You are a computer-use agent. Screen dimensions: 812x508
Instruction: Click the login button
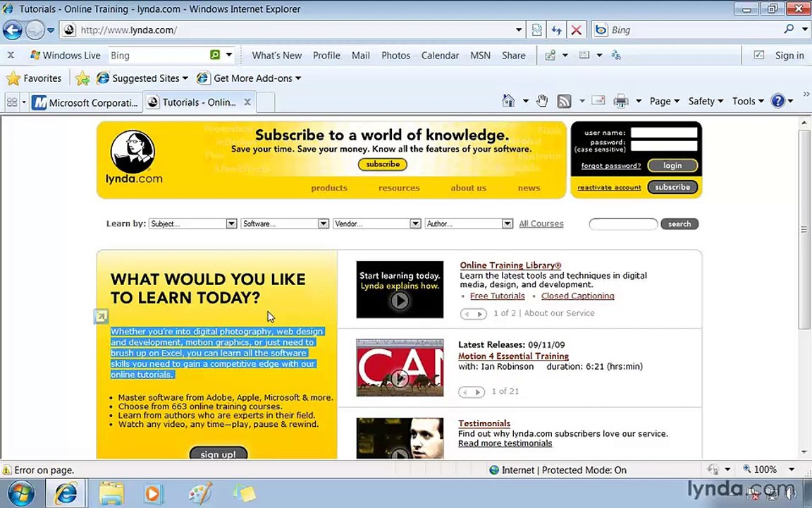tap(672, 165)
